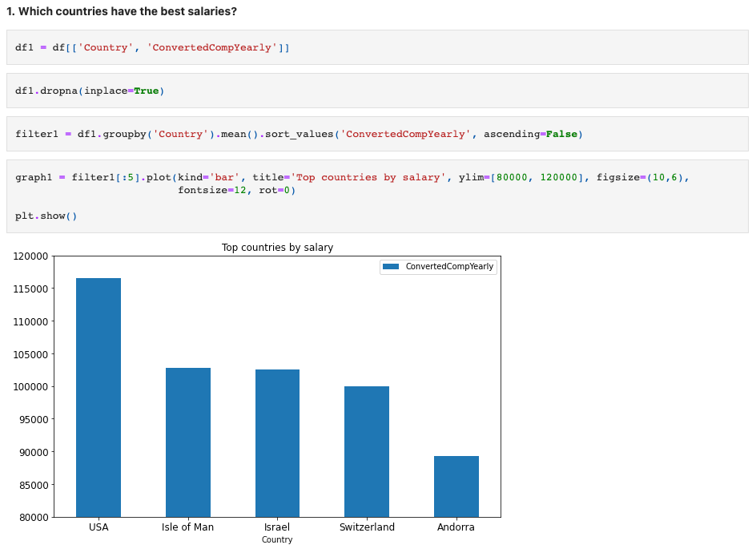The height and width of the screenshot is (553, 756).
Task: Select the Andorra salary bar
Action: [x=456, y=485]
